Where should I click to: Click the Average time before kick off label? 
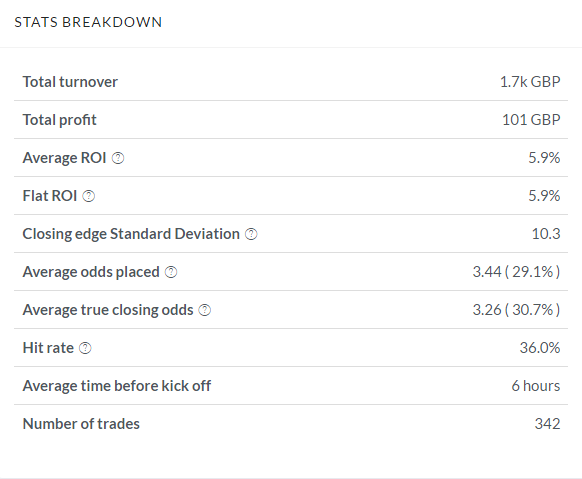pos(117,386)
